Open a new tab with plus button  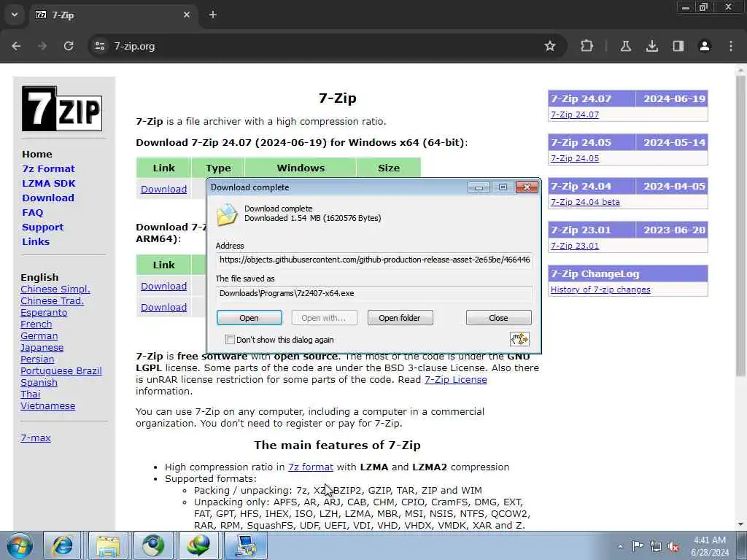[x=213, y=15]
